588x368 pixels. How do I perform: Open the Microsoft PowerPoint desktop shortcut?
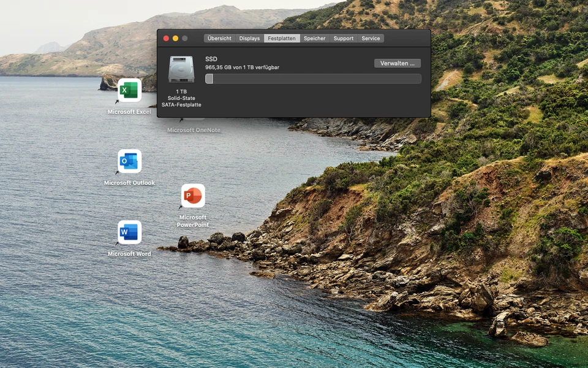193,196
